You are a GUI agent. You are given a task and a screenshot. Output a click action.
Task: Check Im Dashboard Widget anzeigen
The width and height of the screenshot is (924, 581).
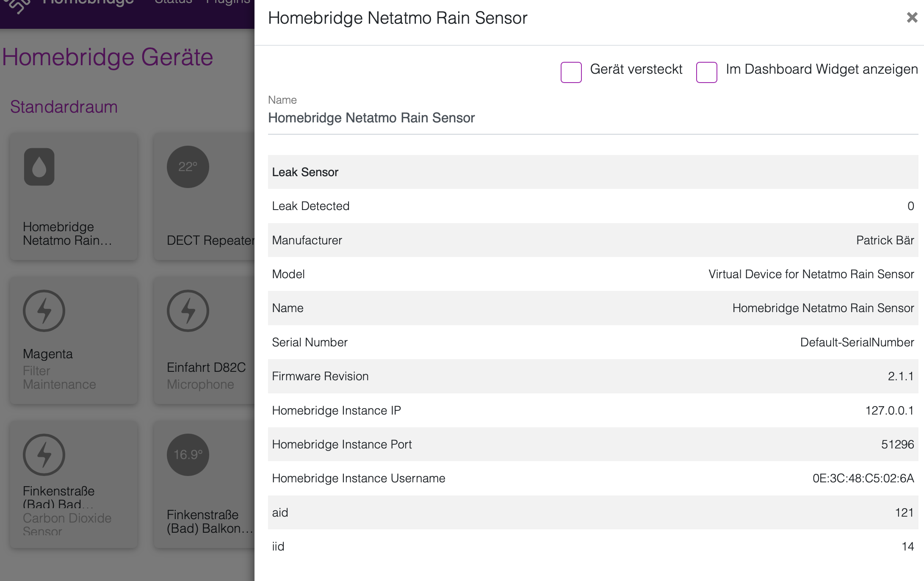click(706, 72)
